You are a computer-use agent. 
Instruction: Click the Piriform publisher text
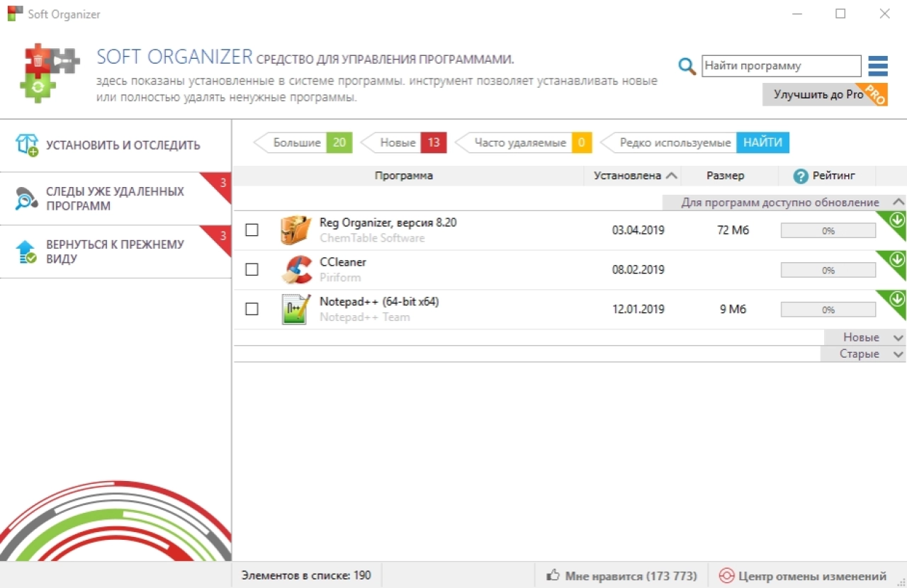coord(340,278)
